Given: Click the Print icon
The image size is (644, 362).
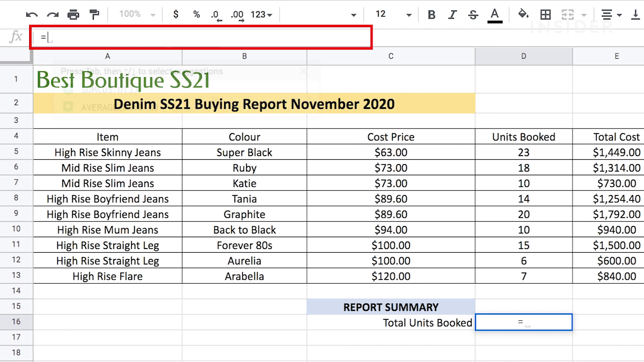Looking at the screenshot, I should (x=73, y=14).
